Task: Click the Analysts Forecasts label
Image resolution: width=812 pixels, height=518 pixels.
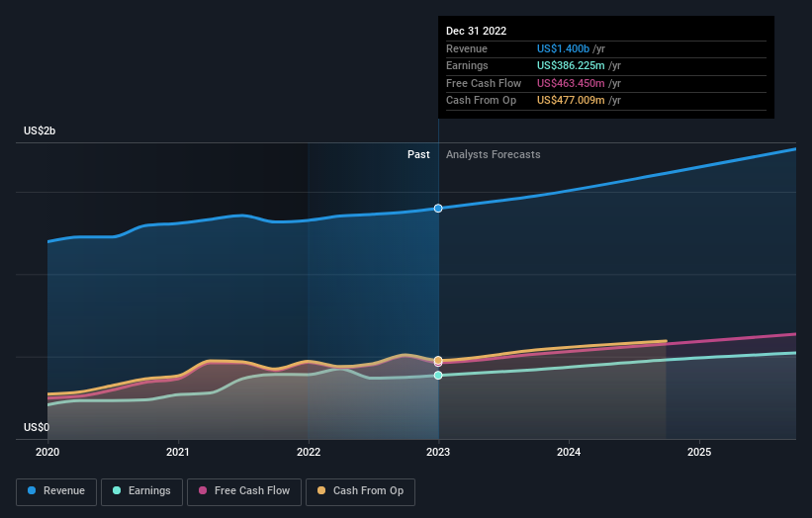Action: point(493,154)
